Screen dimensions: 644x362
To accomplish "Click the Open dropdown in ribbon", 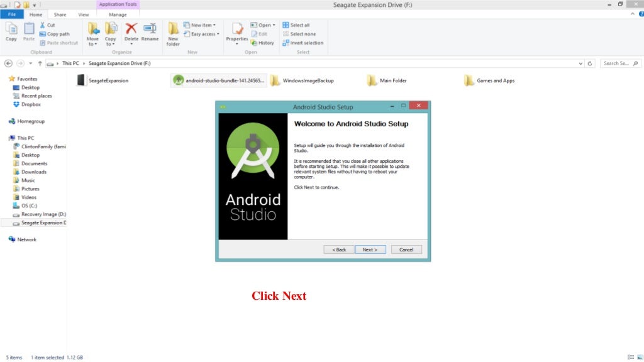I will coord(263,25).
